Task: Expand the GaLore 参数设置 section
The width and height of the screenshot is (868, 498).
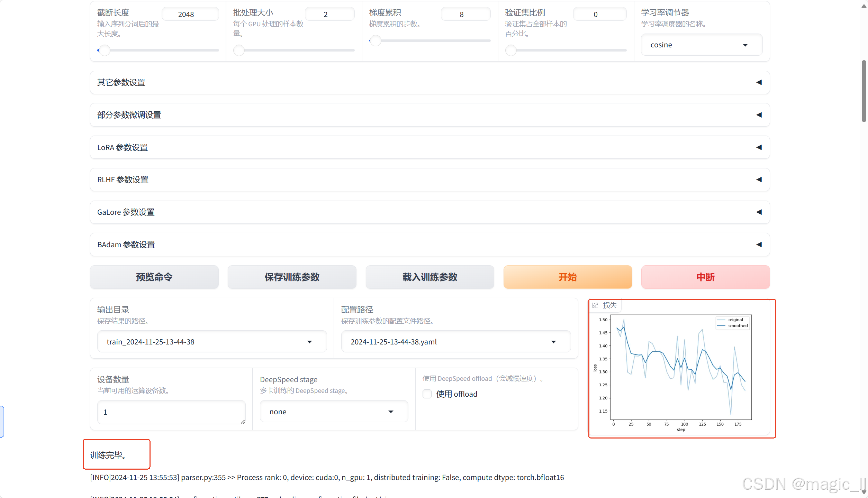Action: coord(430,212)
